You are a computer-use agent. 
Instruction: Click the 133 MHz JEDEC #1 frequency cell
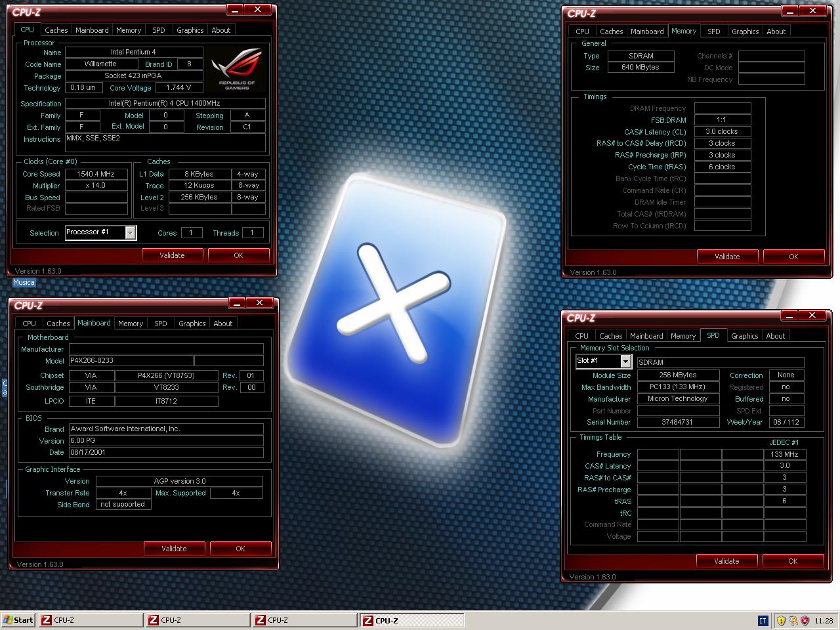[x=785, y=454]
